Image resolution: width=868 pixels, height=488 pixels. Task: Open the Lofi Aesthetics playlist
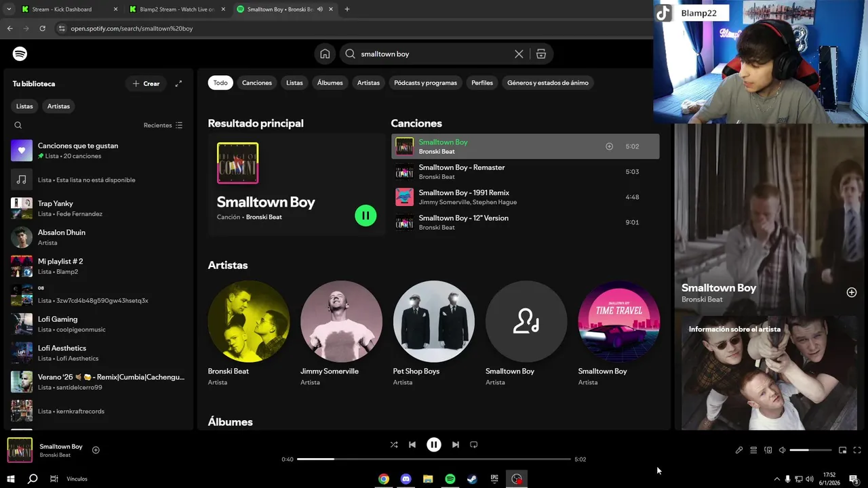click(98, 353)
